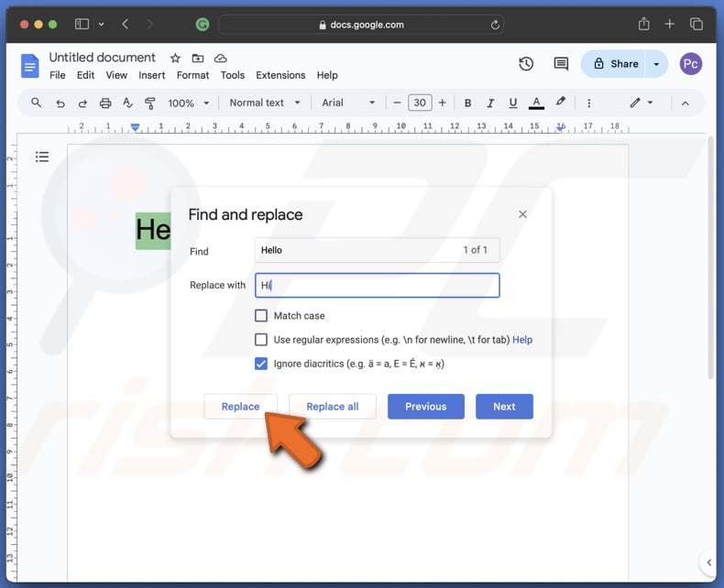Open comments history icon
This screenshot has height=588, width=724.
[561, 64]
